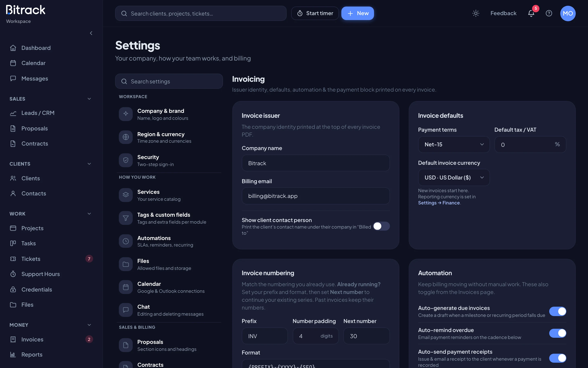Toggle Auto-send payment receipts switch
The height and width of the screenshot is (368, 588).
(x=558, y=358)
